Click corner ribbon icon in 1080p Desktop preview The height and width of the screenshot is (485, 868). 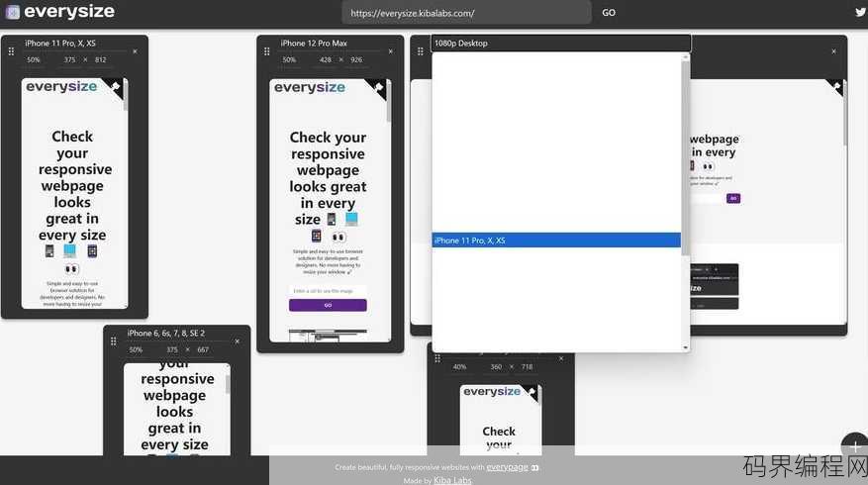point(836,87)
